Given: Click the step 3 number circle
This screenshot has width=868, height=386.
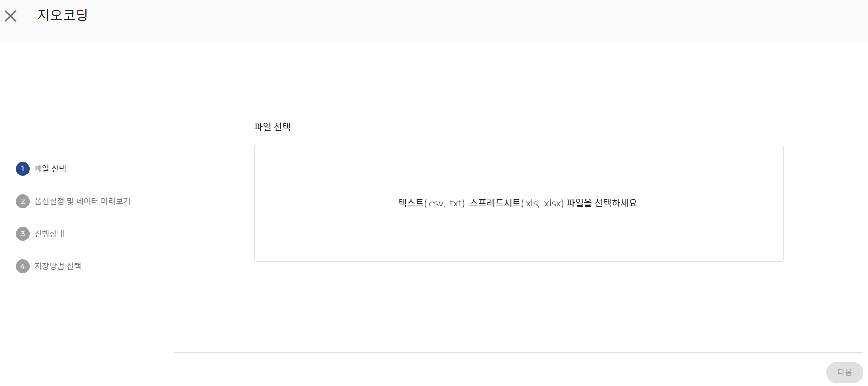Looking at the screenshot, I should point(23,234).
